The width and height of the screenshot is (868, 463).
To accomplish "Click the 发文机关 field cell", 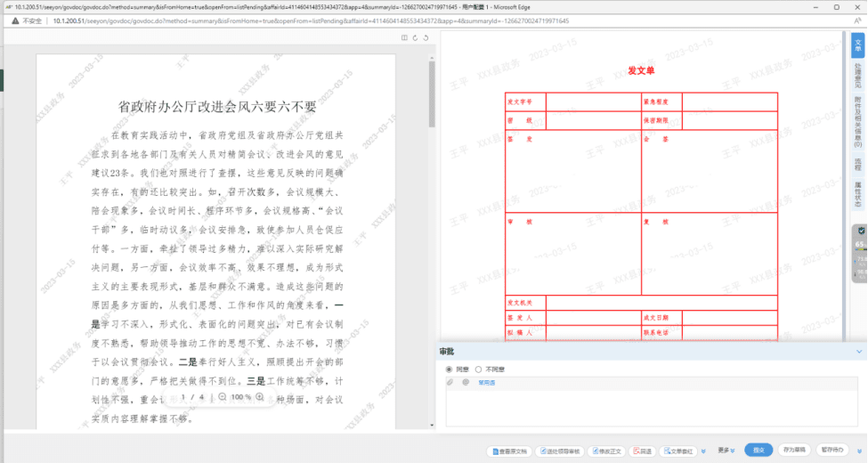I will [x=661, y=303].
